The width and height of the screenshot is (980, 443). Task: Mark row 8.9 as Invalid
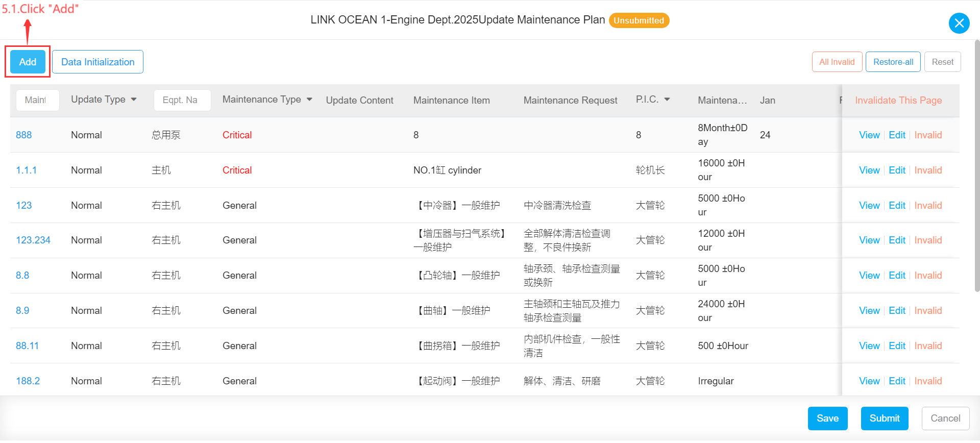[x=928, y=311]
